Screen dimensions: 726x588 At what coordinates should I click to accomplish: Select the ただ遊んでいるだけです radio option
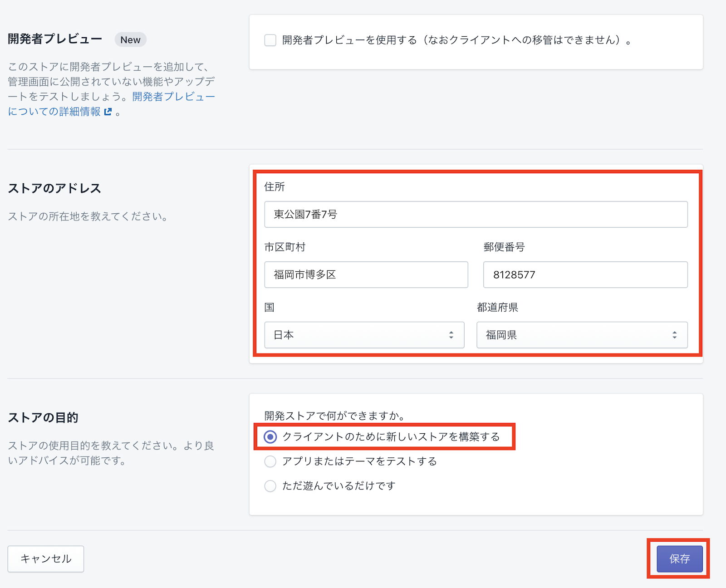pos(270,486)
